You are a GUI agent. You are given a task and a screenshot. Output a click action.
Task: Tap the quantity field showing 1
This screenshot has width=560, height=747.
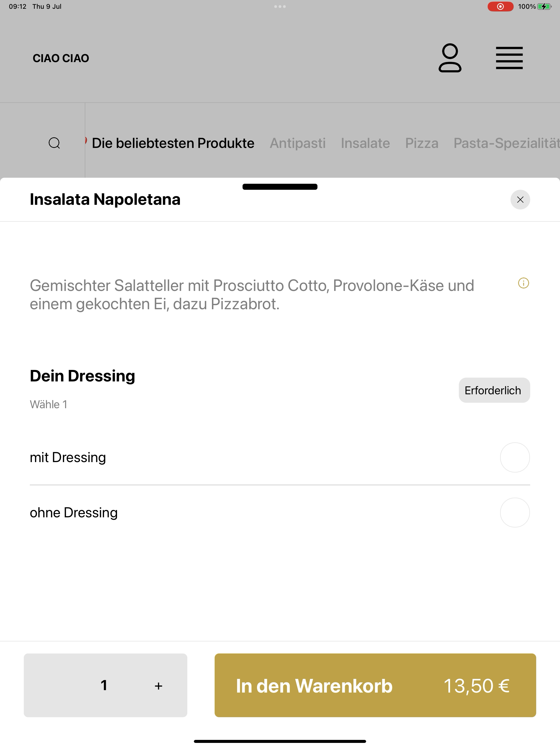tap(104, 685)
